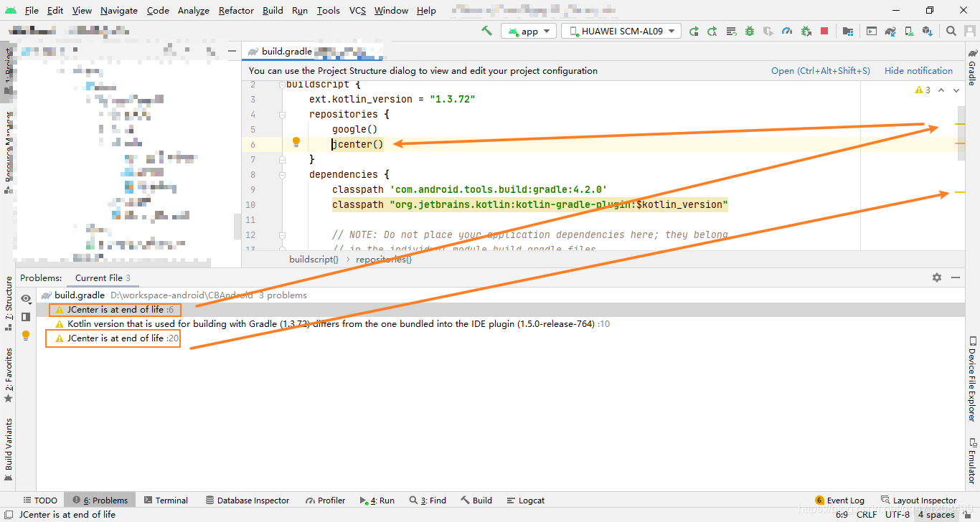Viewport: 980px width, 522px height.
Task: Sync Project with Gradle Files icon
Action: point(890,31)
